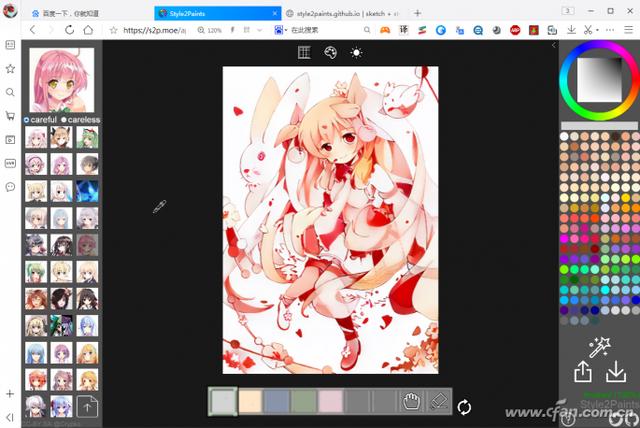Image resolution: width=640 pixels, height=428 pixels.
Task: Bookmark page with star in address bar
Action: (x=113, y=30)
